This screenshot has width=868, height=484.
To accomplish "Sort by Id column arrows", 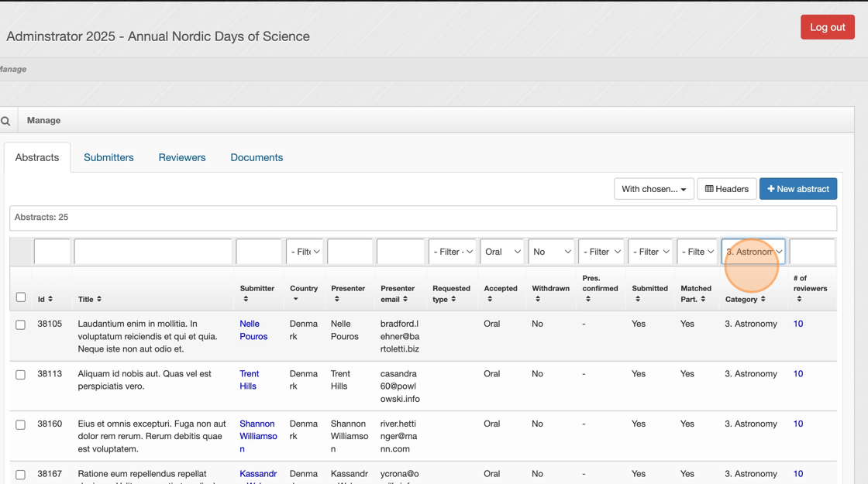I will pos(50,300).
